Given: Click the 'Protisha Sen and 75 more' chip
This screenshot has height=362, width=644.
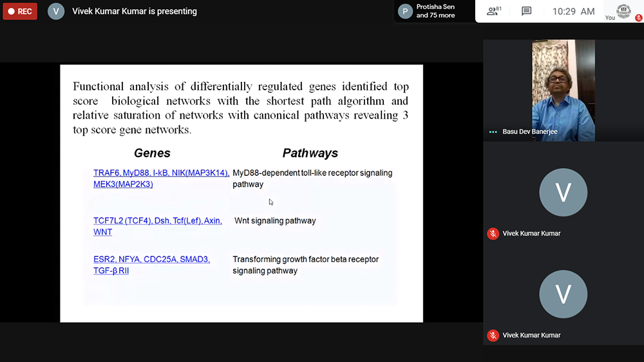Looking at the screenshot, I should (x=435, y=11).
